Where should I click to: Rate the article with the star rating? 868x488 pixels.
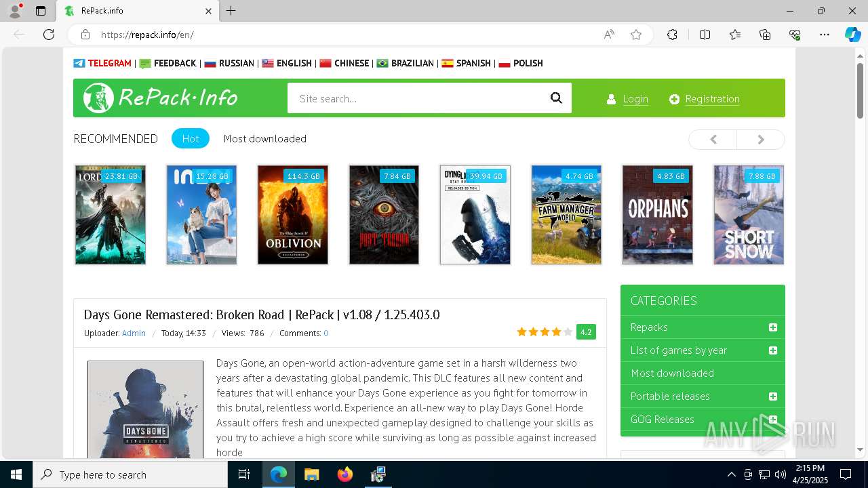coord(545,332)
